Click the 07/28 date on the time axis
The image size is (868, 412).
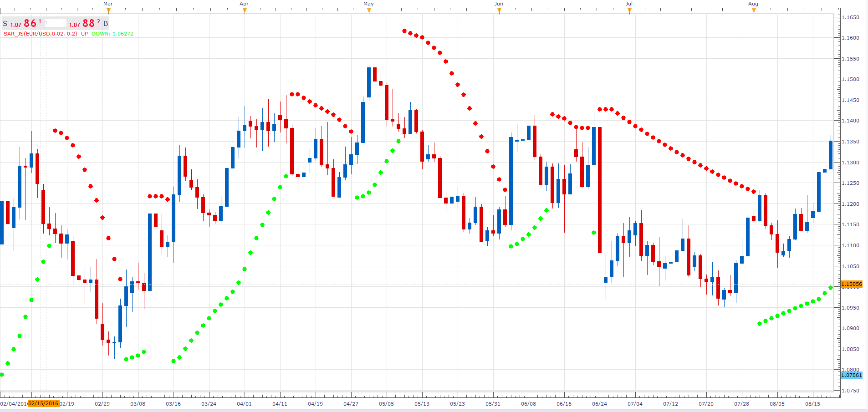pyautogui.click(x=741, y=404)
